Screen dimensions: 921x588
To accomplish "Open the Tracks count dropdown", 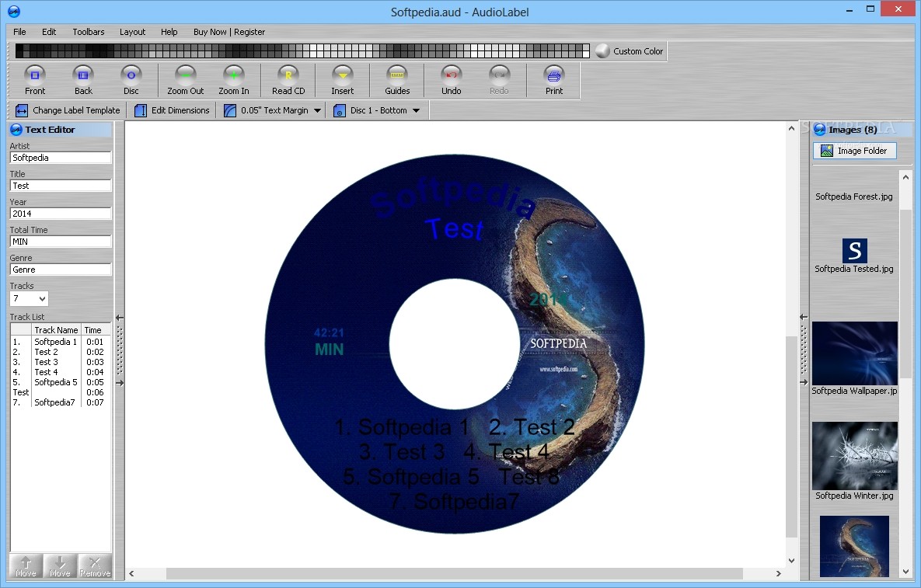I will (x=42, y=299).
